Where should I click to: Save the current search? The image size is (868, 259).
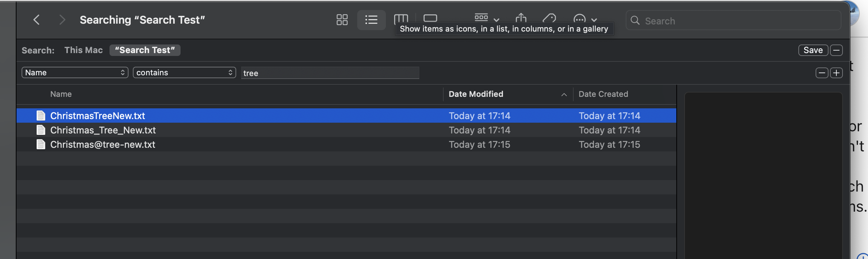[813, 50]
